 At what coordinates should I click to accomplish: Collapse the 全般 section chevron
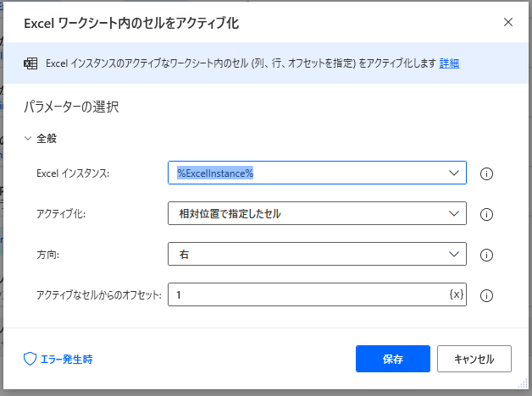[x=28, y=138]
